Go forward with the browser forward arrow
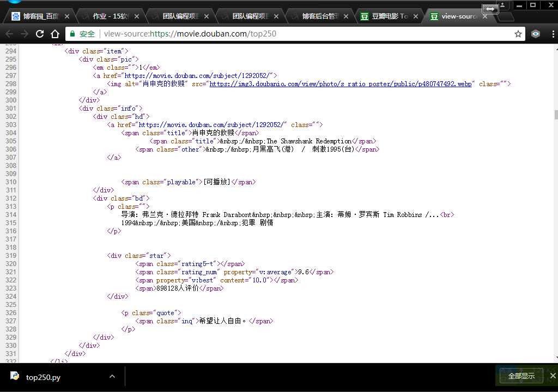The image size is (558, 392). point(24,34)
